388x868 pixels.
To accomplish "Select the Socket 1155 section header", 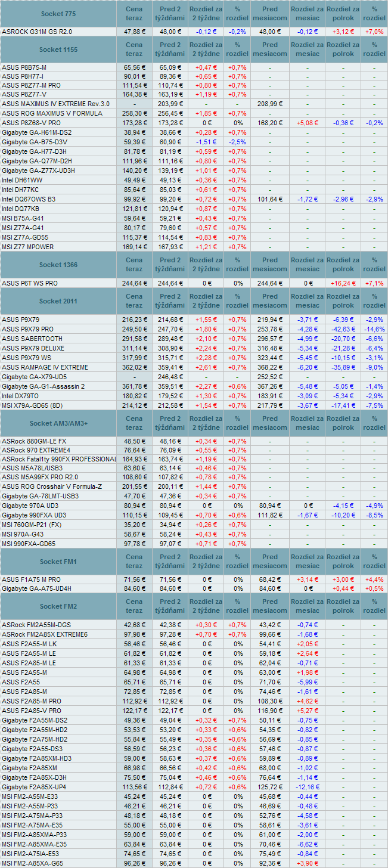I will (x=58, y=49).
